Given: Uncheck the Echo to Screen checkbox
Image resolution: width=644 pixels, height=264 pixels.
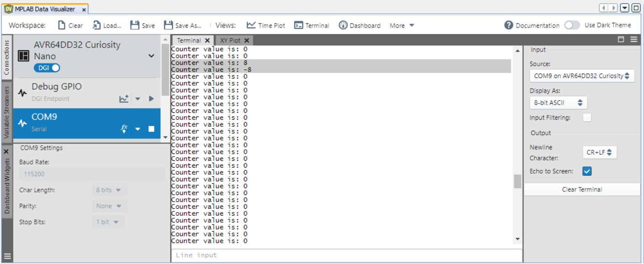Looking at the screenshot, I should 587,171.
